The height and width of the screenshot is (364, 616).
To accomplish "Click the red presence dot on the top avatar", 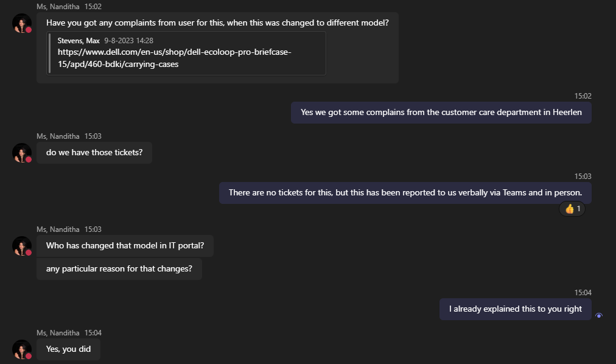I will coord(28,30).
